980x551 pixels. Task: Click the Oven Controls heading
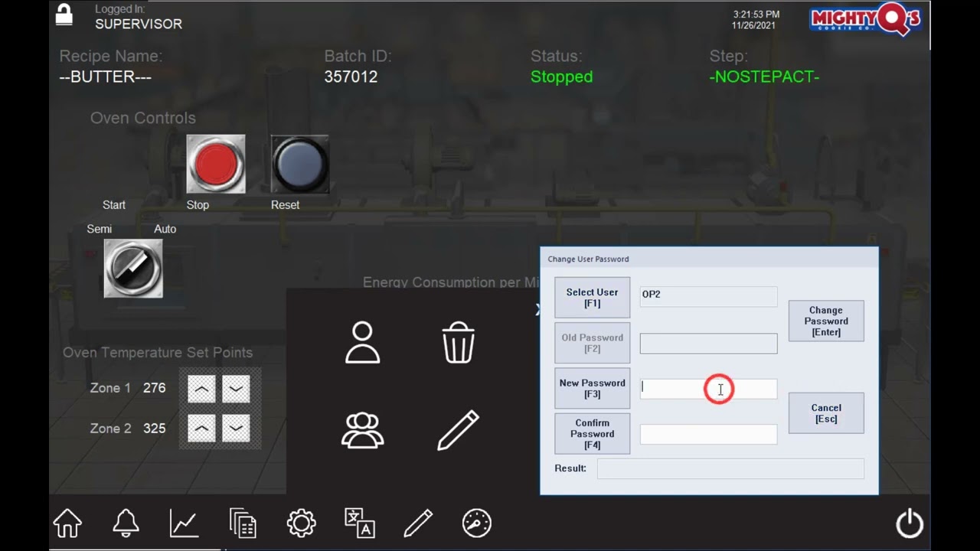(143, 118)
